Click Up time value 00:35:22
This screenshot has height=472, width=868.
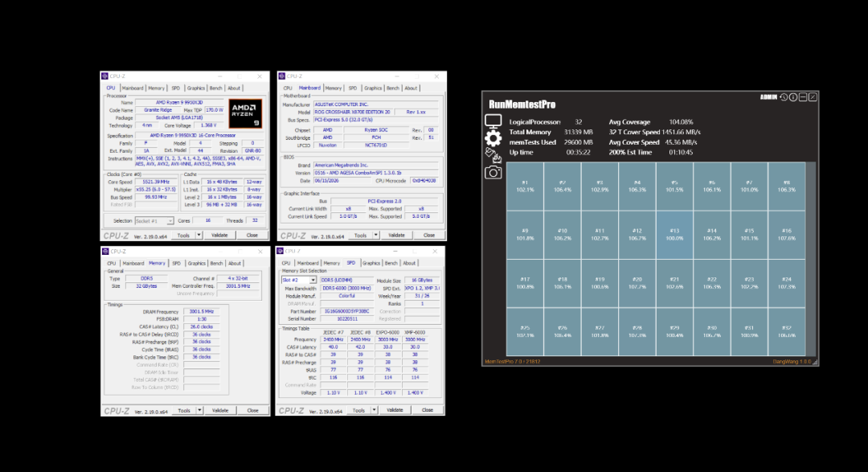coord(578,152)
